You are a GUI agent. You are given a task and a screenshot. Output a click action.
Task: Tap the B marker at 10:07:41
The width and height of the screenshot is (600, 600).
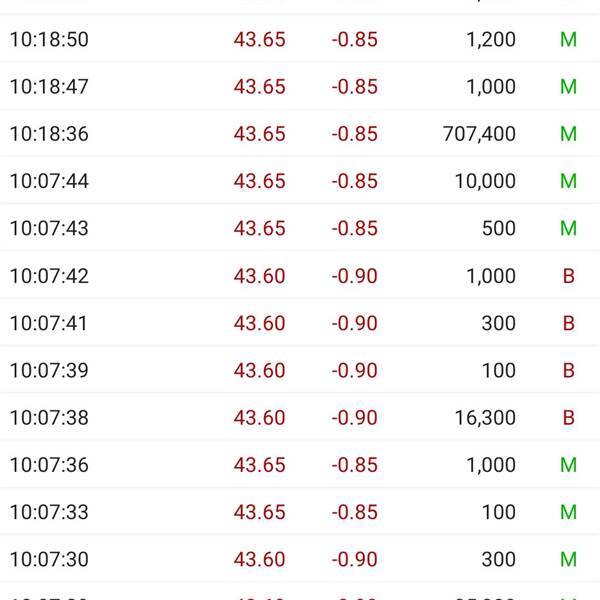point(569,323)
